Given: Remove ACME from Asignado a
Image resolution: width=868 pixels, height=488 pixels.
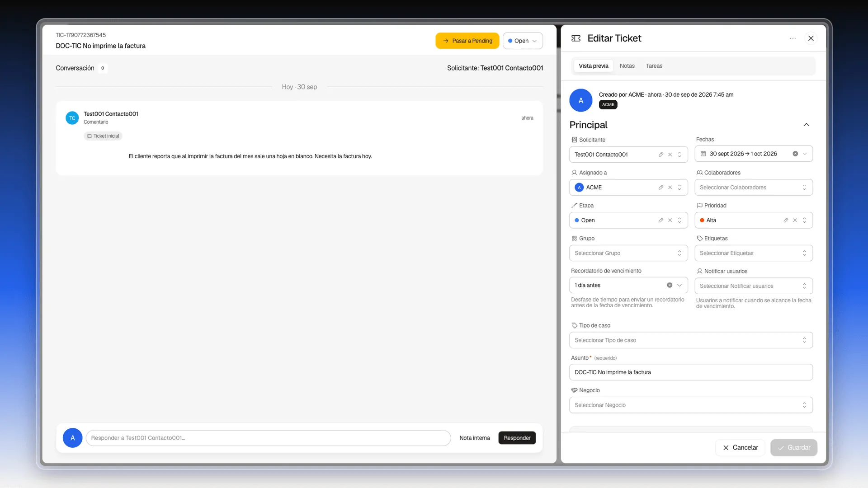Looking at the screenshot, I should 670,188.
